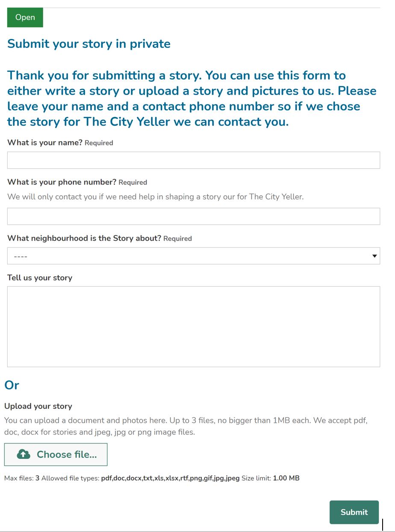Click the phone number hint text
This screenshot has width=395, height=532.
[155, 197]
